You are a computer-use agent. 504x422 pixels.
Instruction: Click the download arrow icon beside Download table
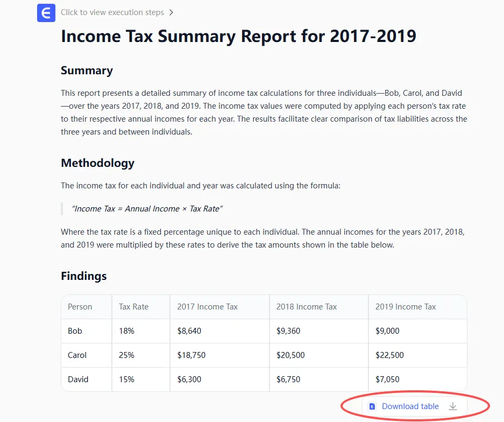pyautogui.click(x=453, y=406)
